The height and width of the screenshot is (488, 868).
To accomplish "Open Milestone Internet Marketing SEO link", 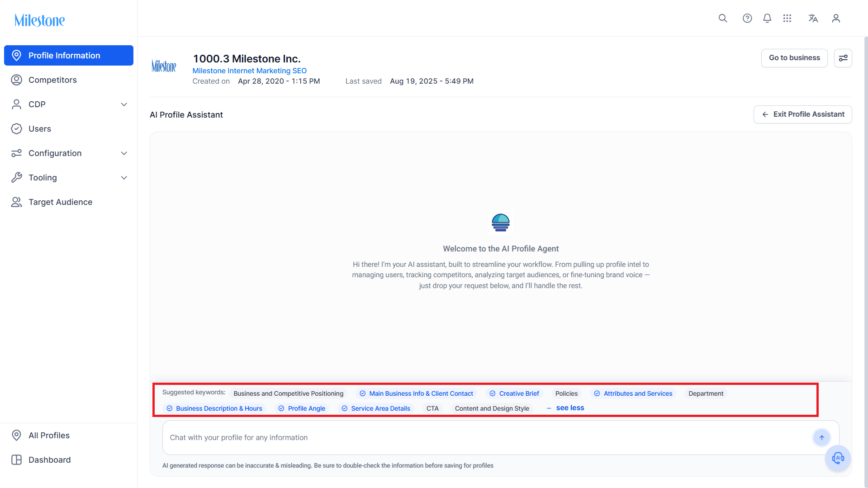I will (249, 71).
